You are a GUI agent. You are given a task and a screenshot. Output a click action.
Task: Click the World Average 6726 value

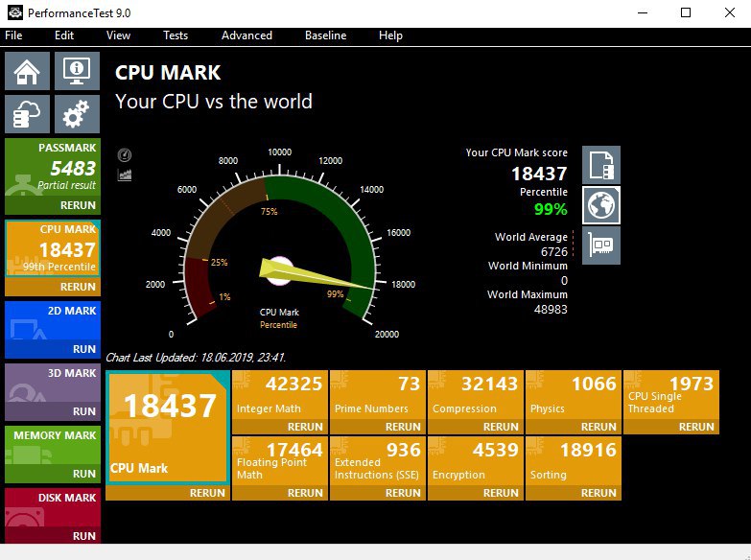pyautogui.click(x=553, y=252)
